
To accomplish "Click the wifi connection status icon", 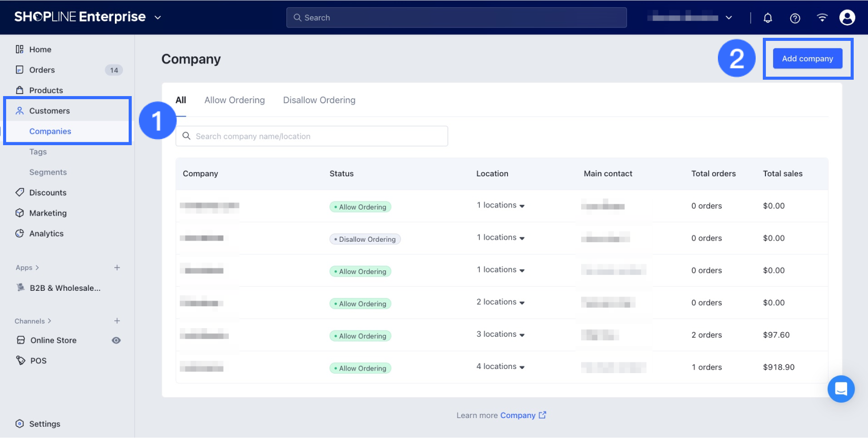I will click(822, 18).
